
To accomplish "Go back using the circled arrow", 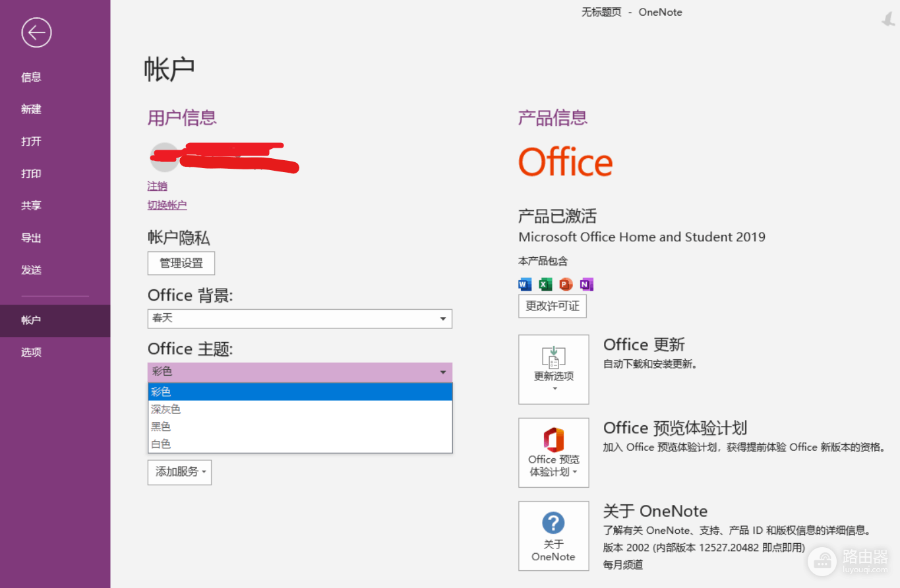I will [36, 32].
